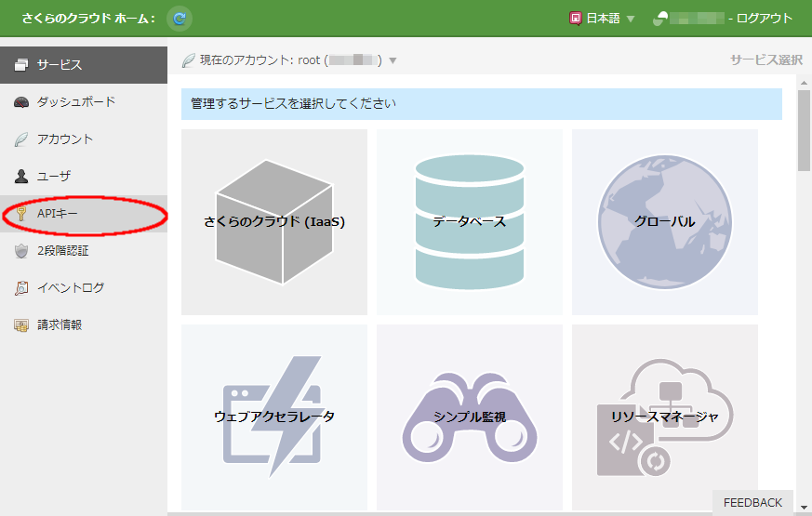Select the グローバル globe tile
Image resolution: width=812 pixels, height=516 pixels.
665,222
